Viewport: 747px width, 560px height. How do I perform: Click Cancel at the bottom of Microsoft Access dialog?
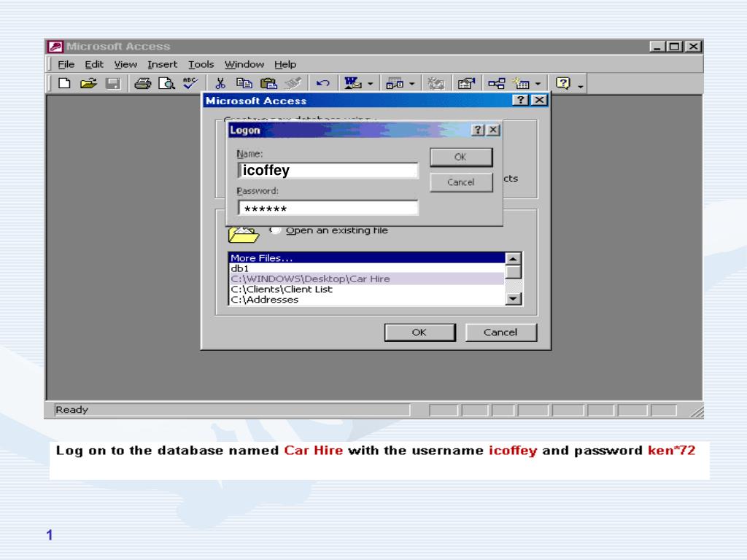[x=500, y=332]
